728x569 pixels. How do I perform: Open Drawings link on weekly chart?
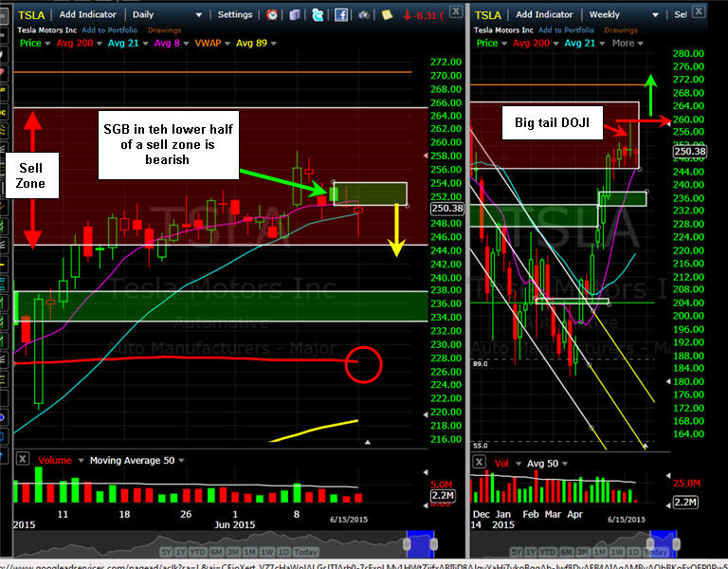point(621,30)
